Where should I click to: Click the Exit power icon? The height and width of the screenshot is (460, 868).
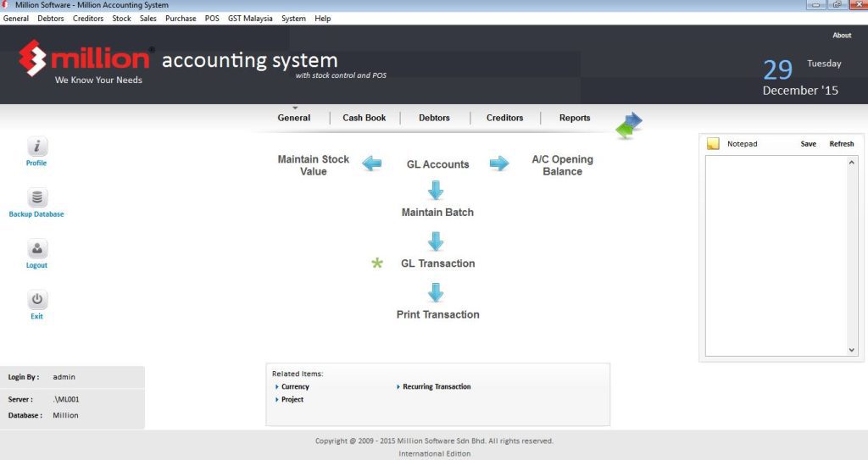click(x=37, y=300)
